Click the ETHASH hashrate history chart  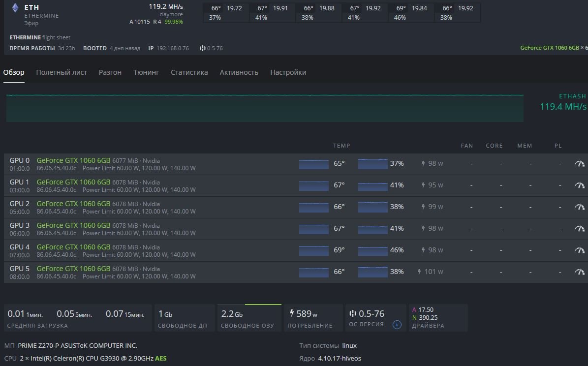coord(265,108)
